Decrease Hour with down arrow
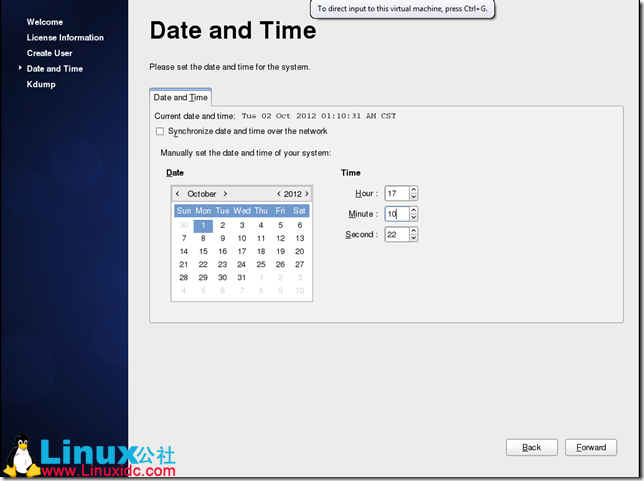This screenshot has width=644, height=481. click(x=414, y=197)
